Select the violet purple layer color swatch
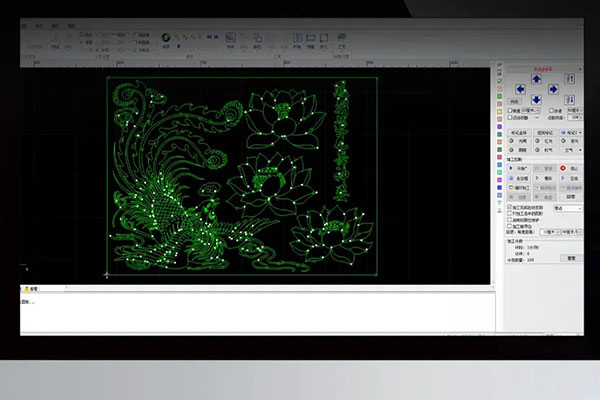Image resolution: width=600 pixels, height=400 pixels. pos(499,127)
